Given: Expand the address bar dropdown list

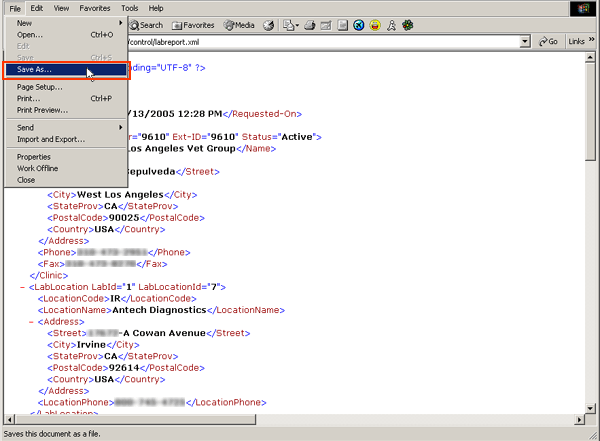Looking at the screenshot, I should (x=525, y=41).
